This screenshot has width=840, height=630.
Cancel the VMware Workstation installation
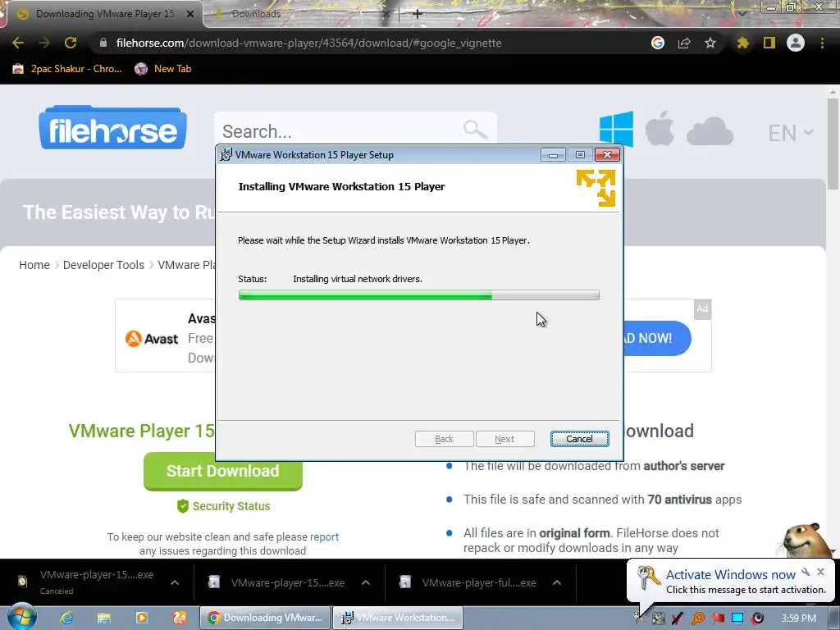[579, 439]
